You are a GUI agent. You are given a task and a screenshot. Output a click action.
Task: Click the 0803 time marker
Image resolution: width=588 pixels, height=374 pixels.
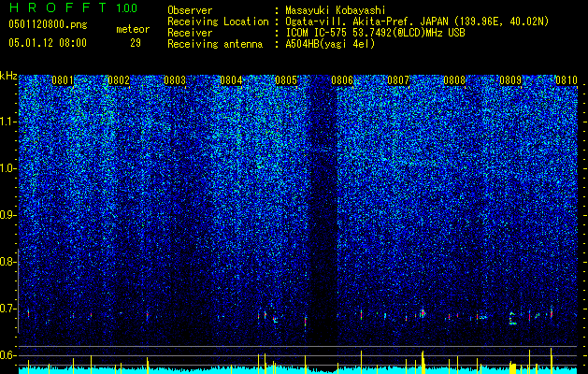point(175,80)
